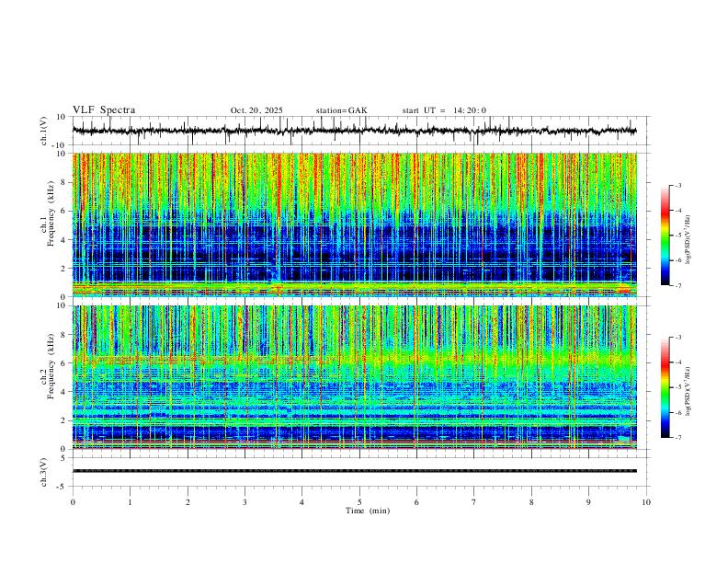Click time axis tick label "3"
Viewport: 728px width, 563px height.
(x=245, y=502)
